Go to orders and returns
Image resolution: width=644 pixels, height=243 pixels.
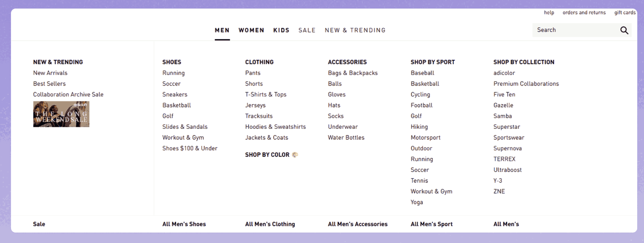584,13
